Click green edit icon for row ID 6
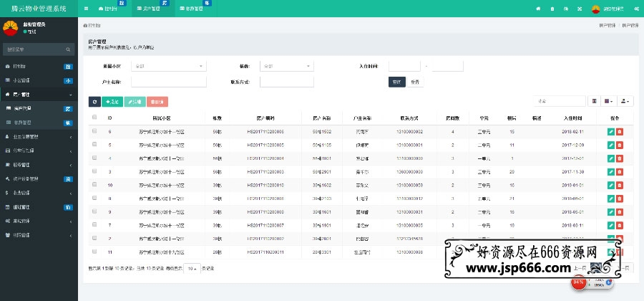 [x=610, y=132]
